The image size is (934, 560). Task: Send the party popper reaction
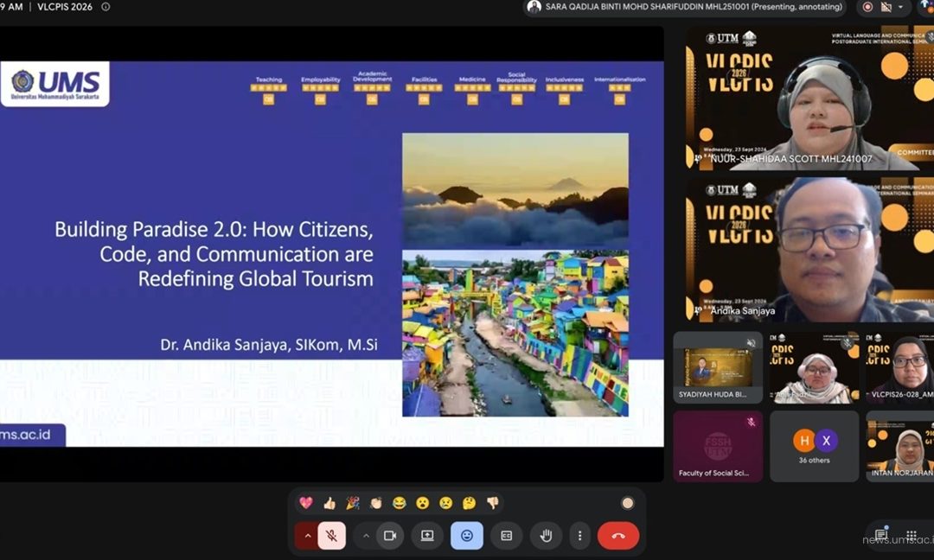coord(353,503)
